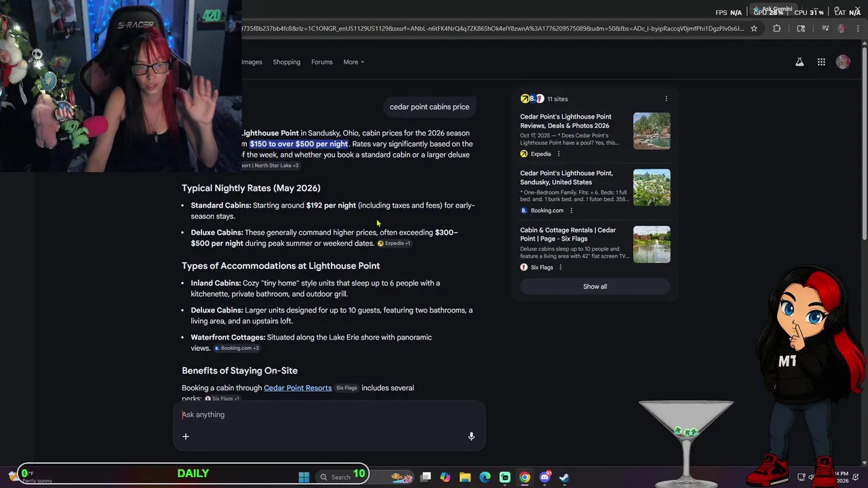Click the '11 sites' label
This screenshot has height=488, width=868.
click(x=557, y=99)
